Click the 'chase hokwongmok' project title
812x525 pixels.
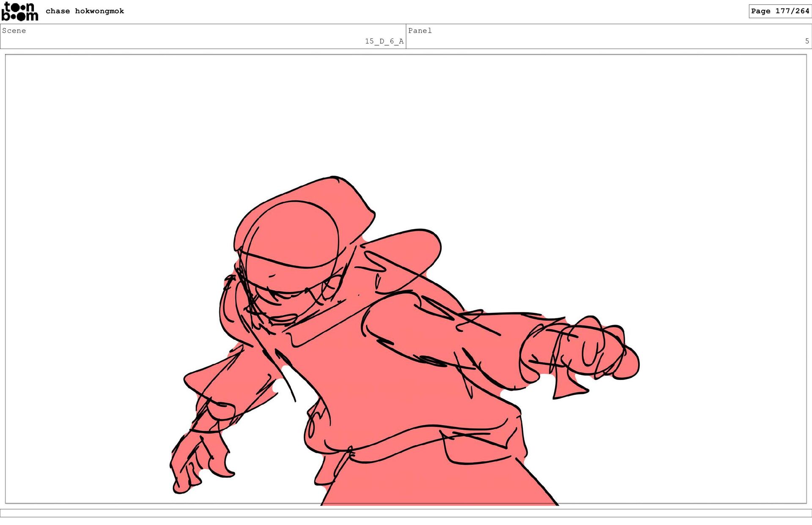tap(85, 11)
